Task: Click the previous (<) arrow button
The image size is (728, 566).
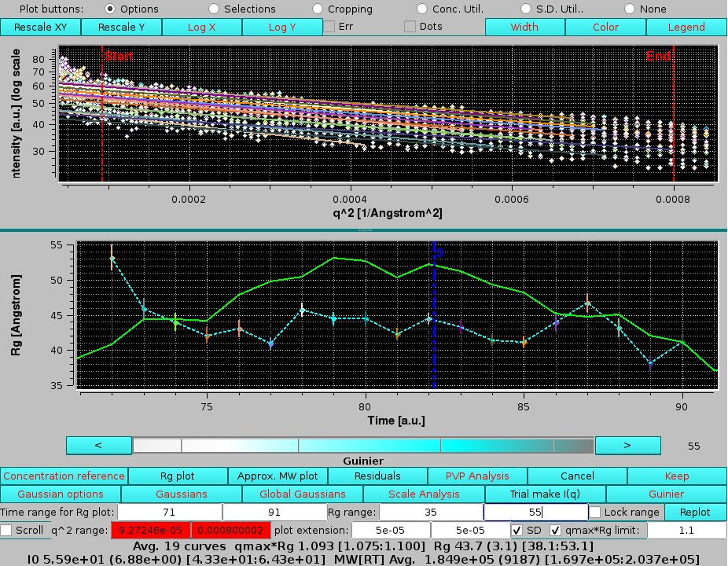Action: [x=98, y=445]
